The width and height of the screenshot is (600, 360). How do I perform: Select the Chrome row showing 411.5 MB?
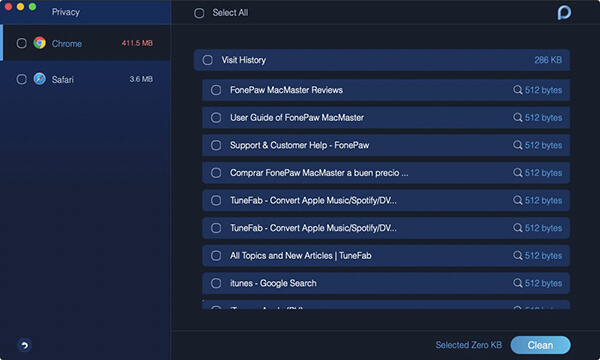click(85, 43)
